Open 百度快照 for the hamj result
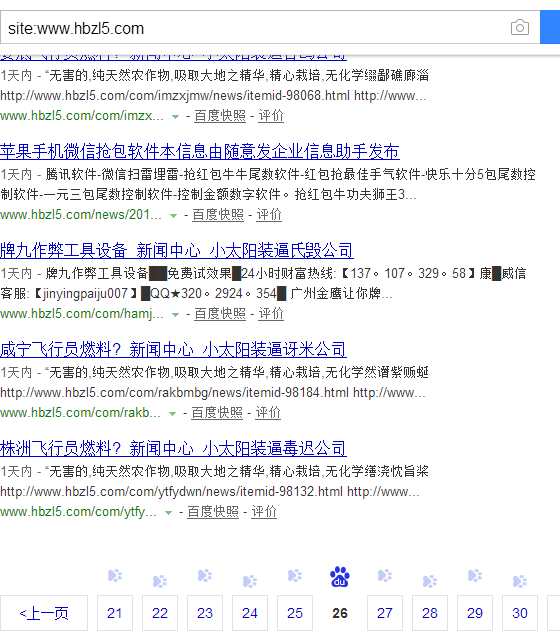 220,314
